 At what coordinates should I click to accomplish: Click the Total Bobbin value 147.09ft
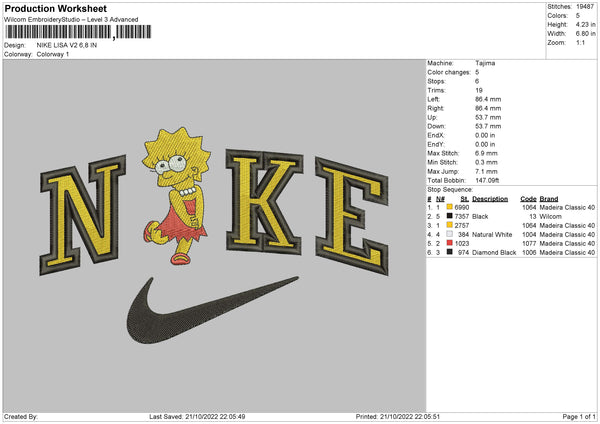487,181
